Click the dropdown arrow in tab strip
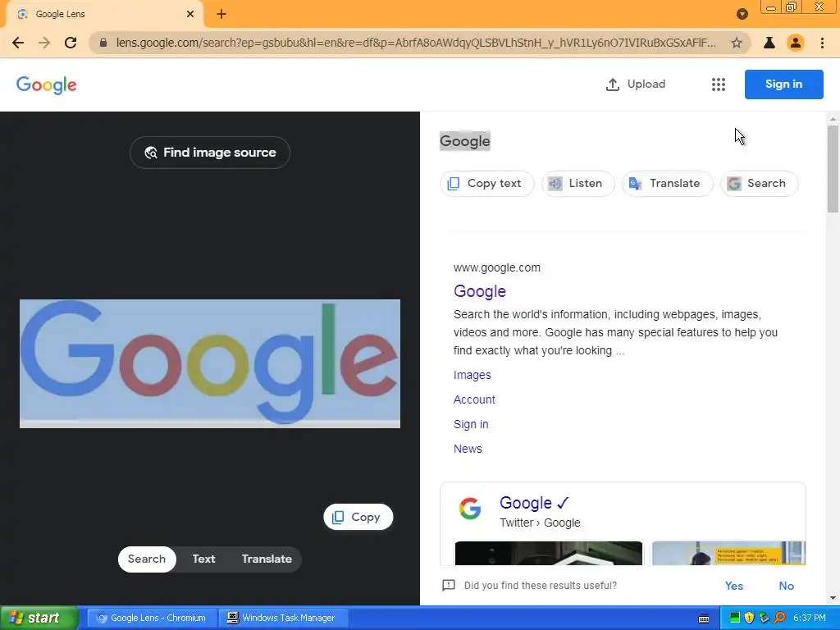This screenshot has height=630, width=840. [742, 14]
